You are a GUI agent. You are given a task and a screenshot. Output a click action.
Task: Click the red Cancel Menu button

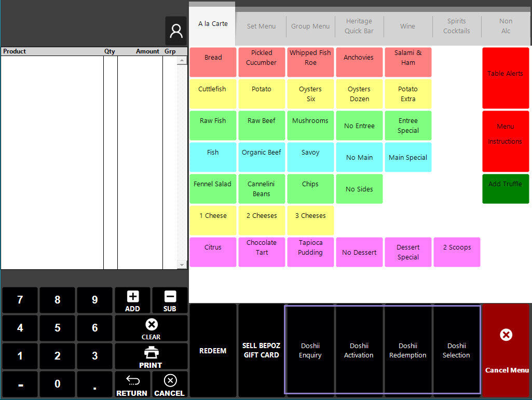[x=506, y=351]
